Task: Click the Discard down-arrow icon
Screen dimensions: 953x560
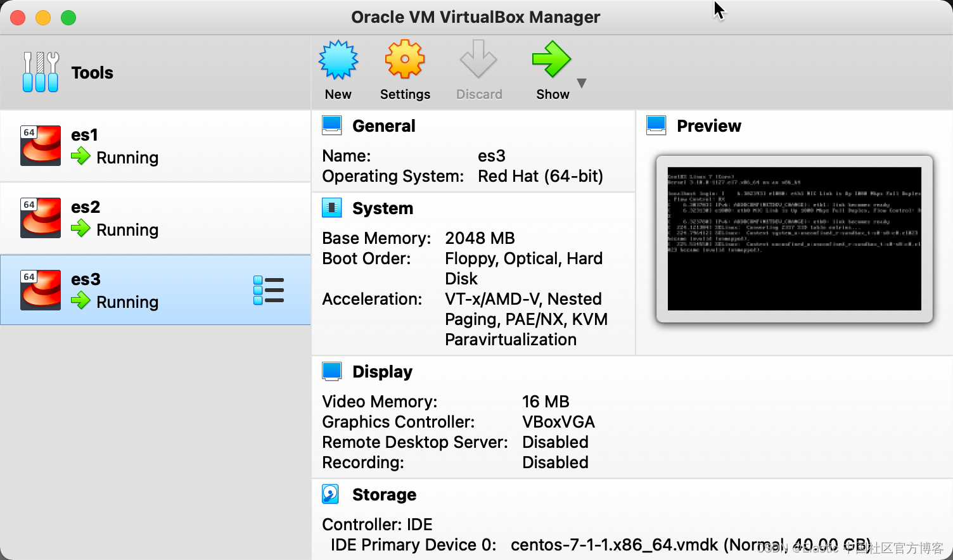Action: (x=478, y=60)
